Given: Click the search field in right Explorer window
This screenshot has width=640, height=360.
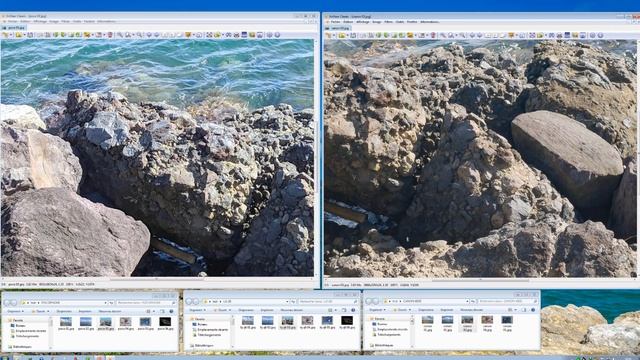Looking at the screenshot, I should 508,301.
